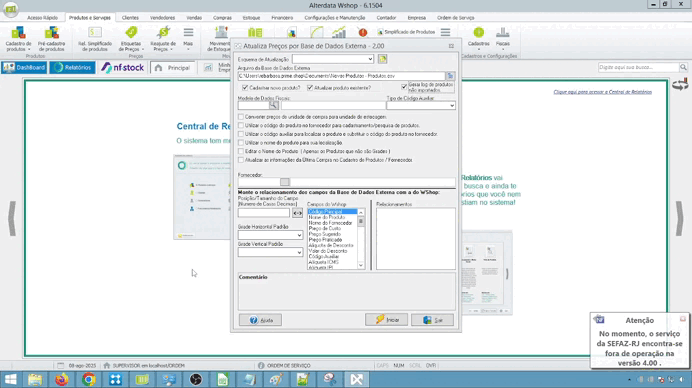This screenshot has width=692, height=388.
Task: Enable Converter preços de unidade de compra
Action: 241,117
